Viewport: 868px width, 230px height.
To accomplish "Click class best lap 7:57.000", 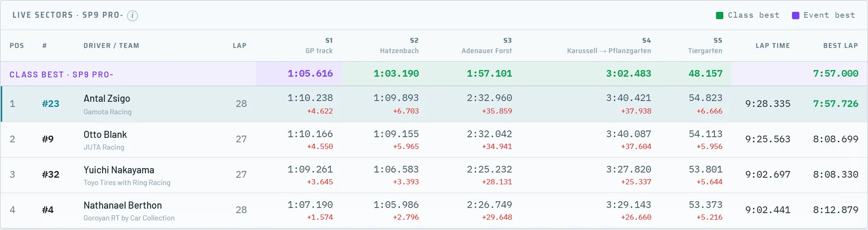I will 835,74.
